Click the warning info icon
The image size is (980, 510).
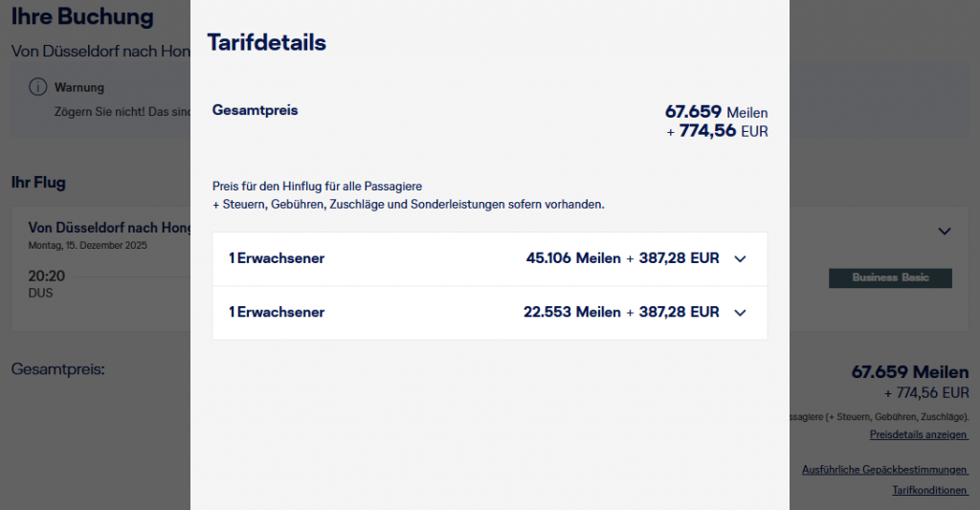tap(38, 87)
